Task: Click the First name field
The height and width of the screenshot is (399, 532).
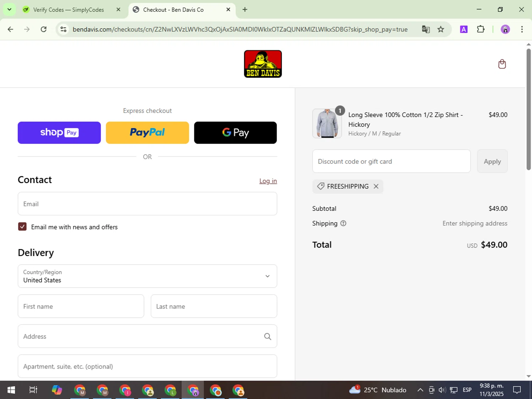Action: pos(81,306)
